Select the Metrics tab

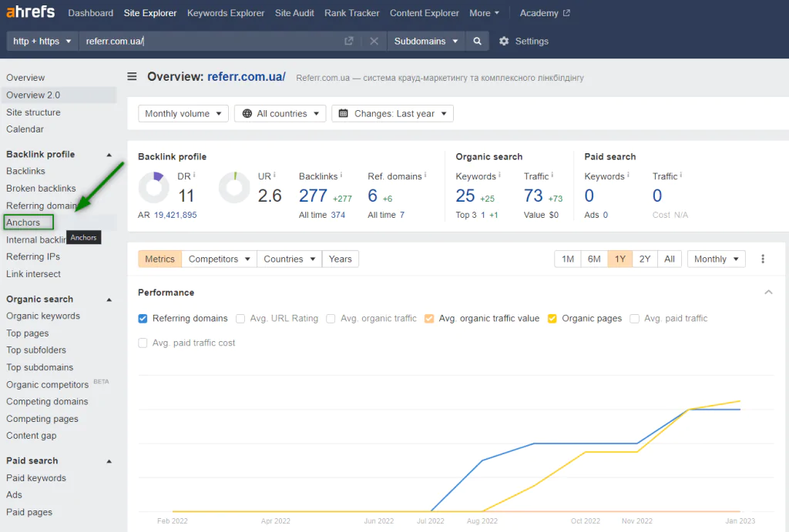tap(159, 259)
